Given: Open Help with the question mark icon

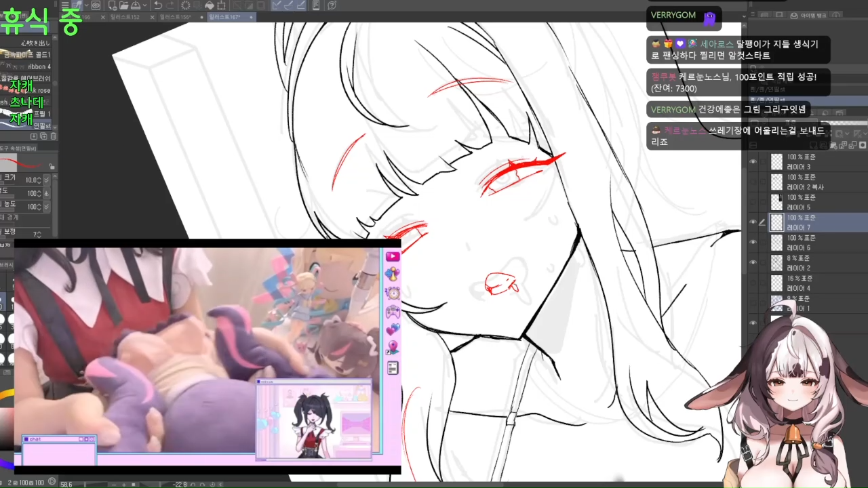Looking at the screenshot, I should coord(332,5).
